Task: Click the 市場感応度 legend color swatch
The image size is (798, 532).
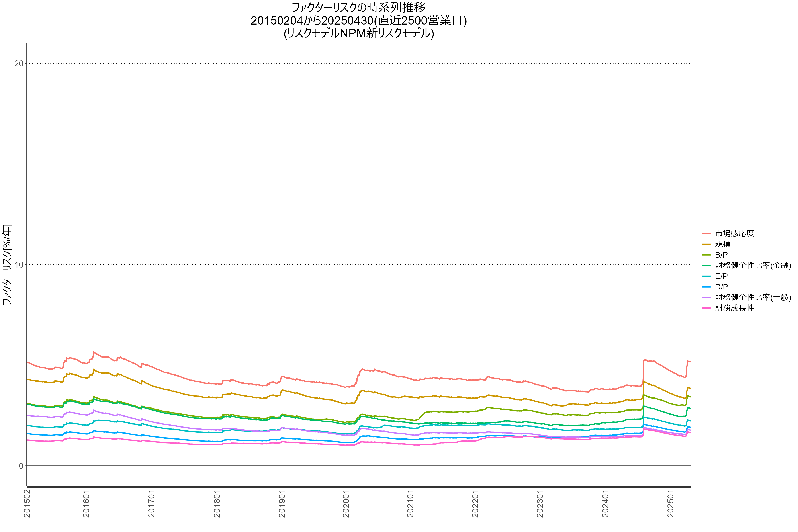Action: point(706,233)
